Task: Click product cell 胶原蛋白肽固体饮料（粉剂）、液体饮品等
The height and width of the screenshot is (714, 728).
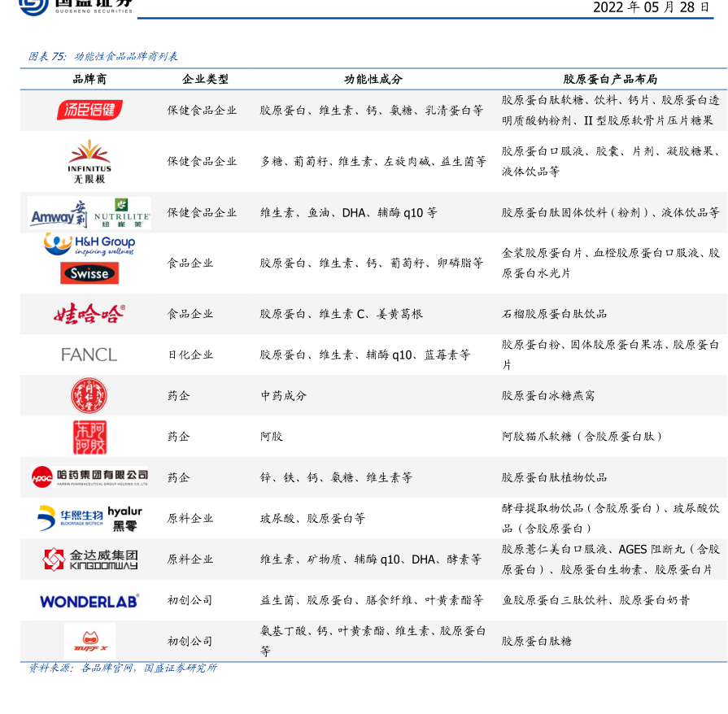Action: click(611, 212)
